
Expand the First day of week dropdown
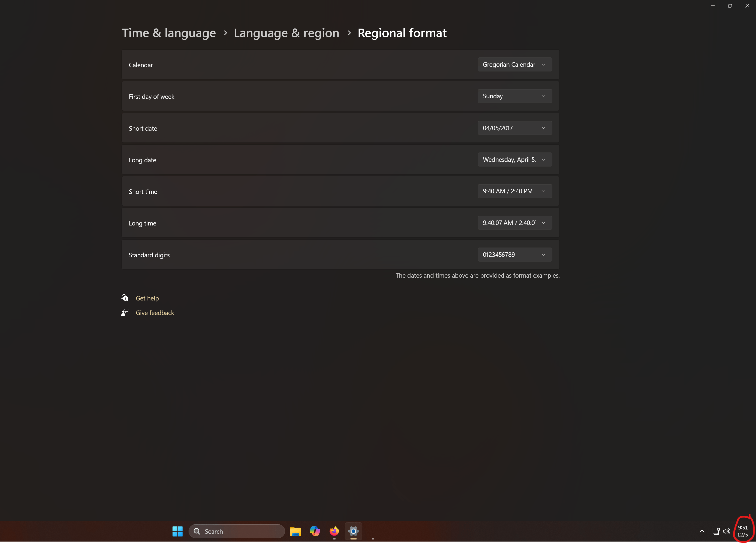(x=514, y=96)
